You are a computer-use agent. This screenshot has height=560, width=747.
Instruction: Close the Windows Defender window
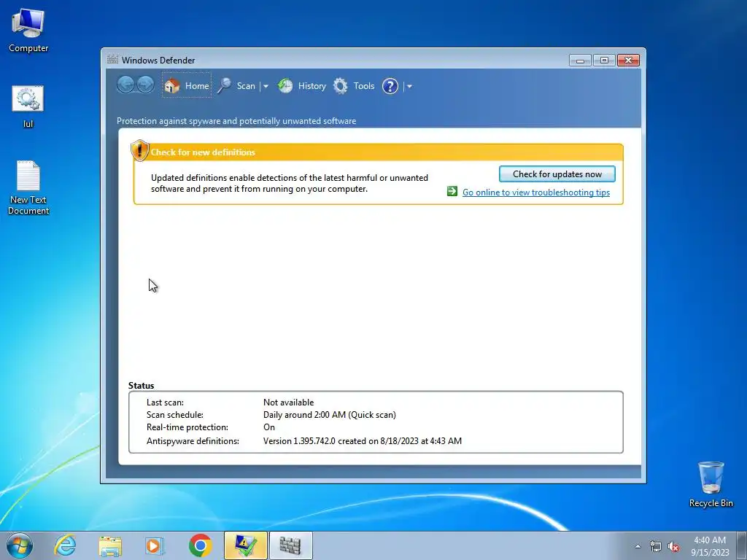[x=628, y=61]
